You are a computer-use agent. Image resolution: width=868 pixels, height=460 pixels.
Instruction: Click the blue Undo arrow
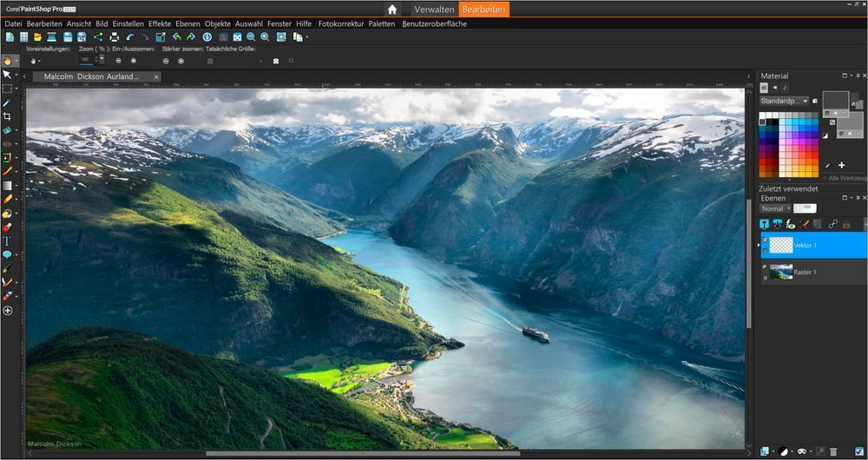(130, 37)
